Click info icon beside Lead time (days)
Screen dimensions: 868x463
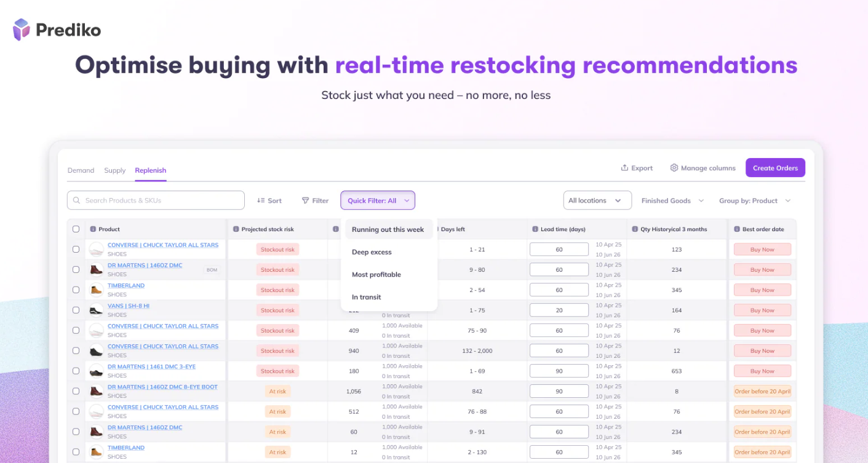pyautogui.click(x=535, y=229)
